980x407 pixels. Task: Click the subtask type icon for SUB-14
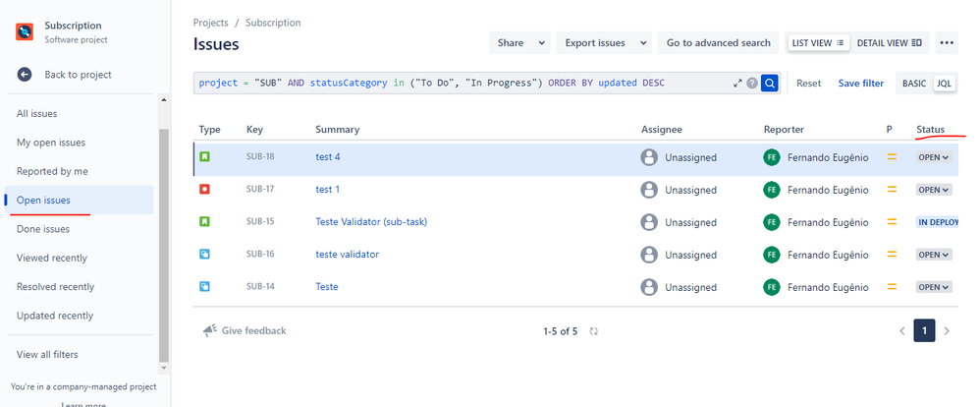[204, 286]
